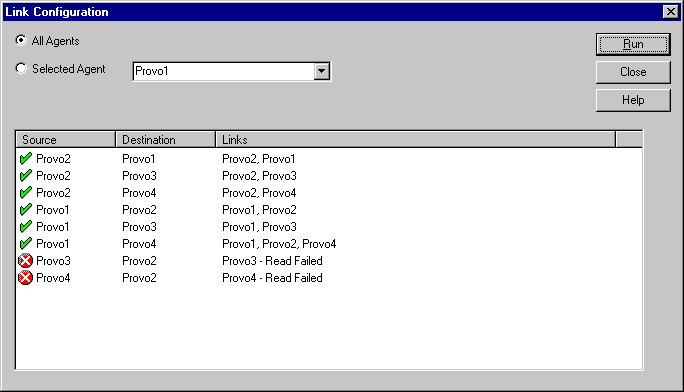Viewport: 684px width, 392px height.
Task: Click destination Provo3 in Provo2 source row
Action: coord(139,176)
